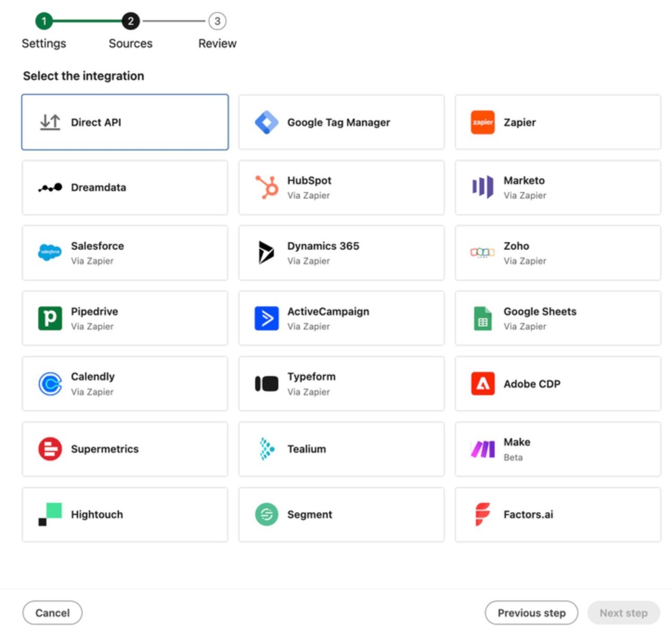
Task: Click the blue ActiveCampaign chevron logo
Action: 266,318
